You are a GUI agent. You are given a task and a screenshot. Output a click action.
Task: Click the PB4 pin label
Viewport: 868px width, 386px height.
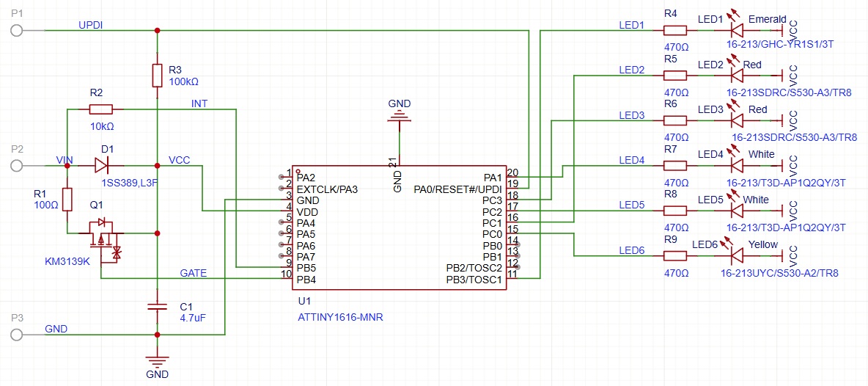[x=306, y=279]
